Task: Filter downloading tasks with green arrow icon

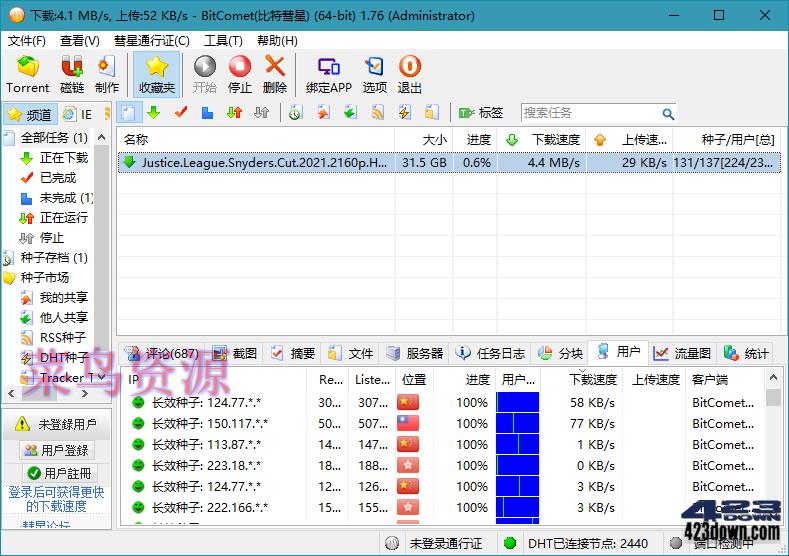Action: coord(153,113)
